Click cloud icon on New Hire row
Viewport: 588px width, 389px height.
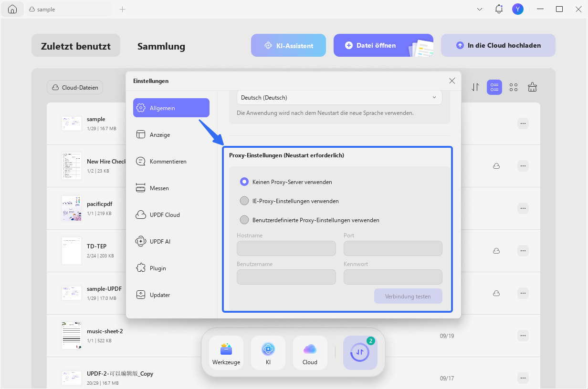pos(496,166)
